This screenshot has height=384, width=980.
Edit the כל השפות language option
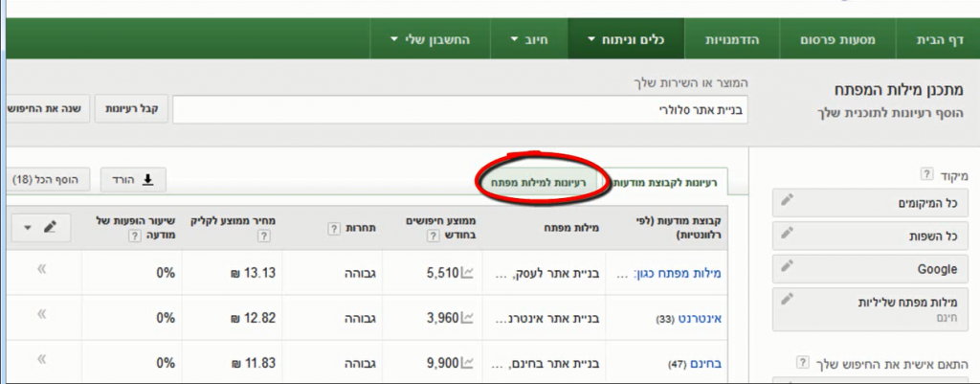[x=871, y=236]
